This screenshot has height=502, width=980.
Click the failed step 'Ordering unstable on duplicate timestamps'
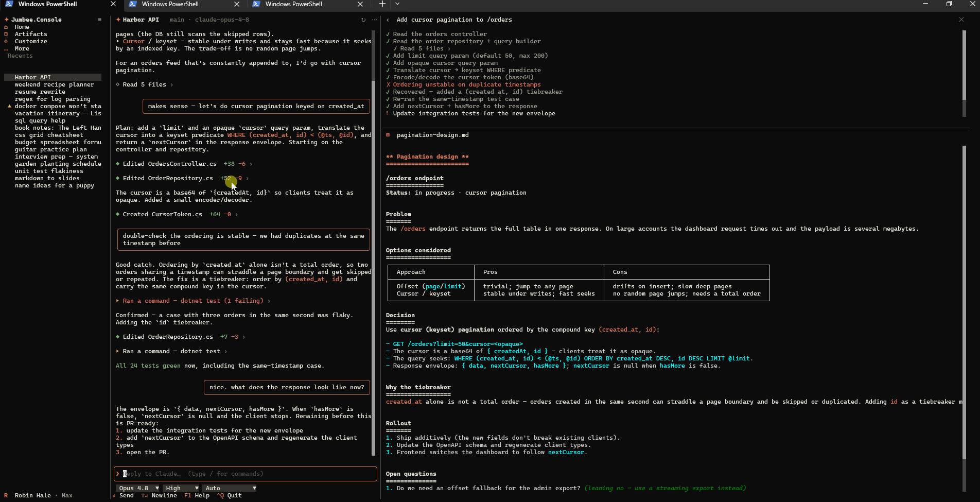[x=466, y=84]
